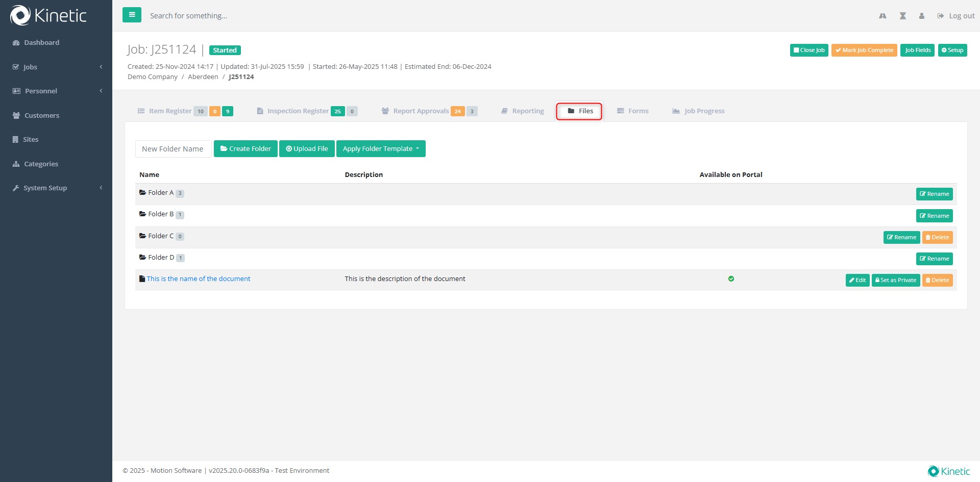Switch to the Job Progress tab
Image resolution: width=980 pixels, height=482 pixels.
(698, 111)
